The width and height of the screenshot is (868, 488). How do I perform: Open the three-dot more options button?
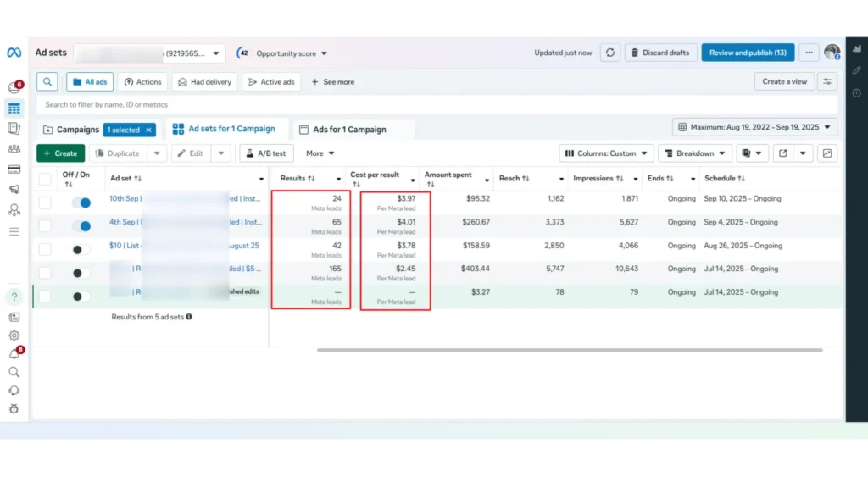809,53
